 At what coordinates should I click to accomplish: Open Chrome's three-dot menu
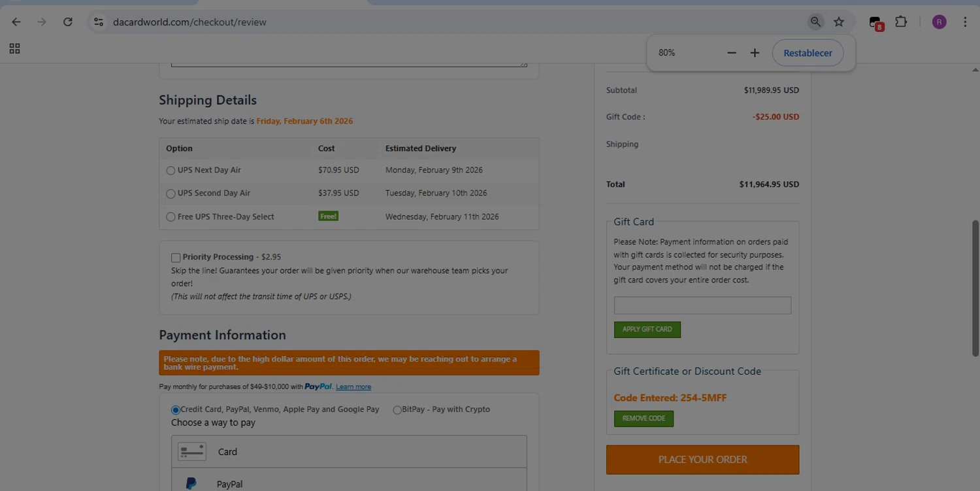pos(965,22)
